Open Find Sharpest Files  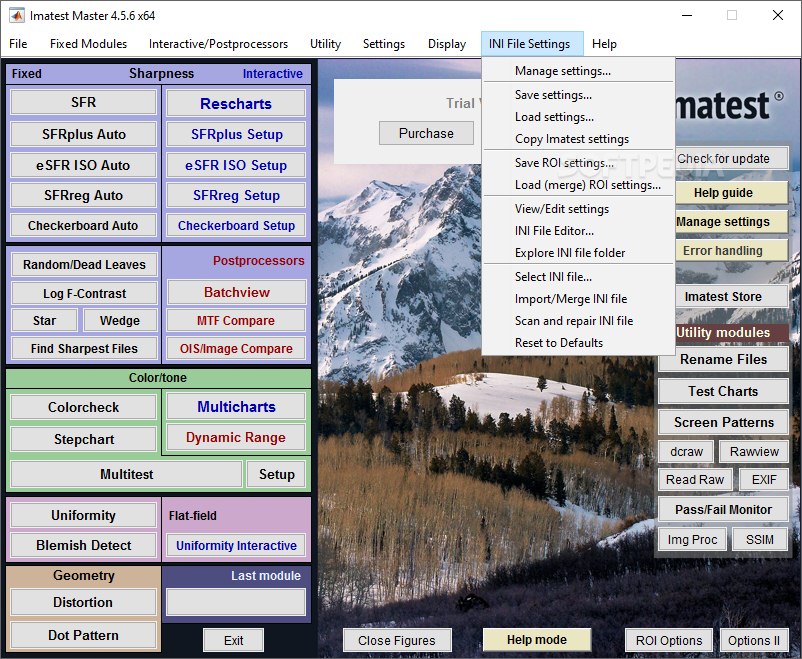coord(84,348)
